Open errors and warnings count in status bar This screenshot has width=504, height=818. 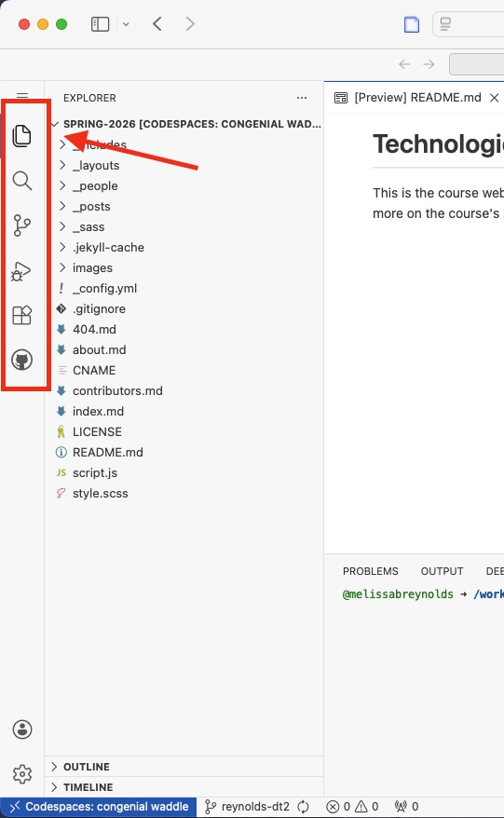[x=352, y=807]
